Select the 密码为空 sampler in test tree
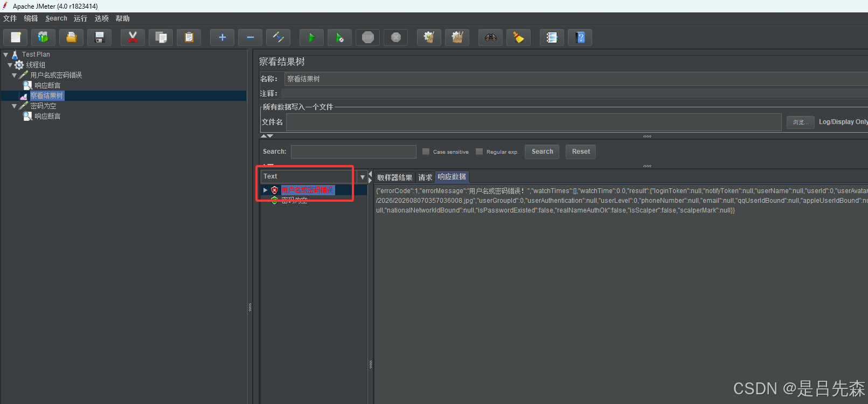The width and height of the screenshot is (868, 404). [43, 106]
